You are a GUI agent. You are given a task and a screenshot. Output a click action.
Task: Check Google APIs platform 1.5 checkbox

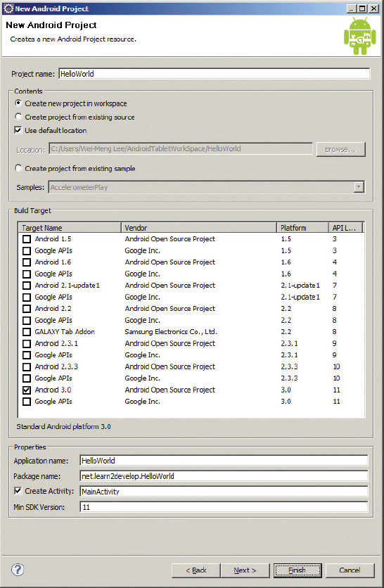point(27,250)
